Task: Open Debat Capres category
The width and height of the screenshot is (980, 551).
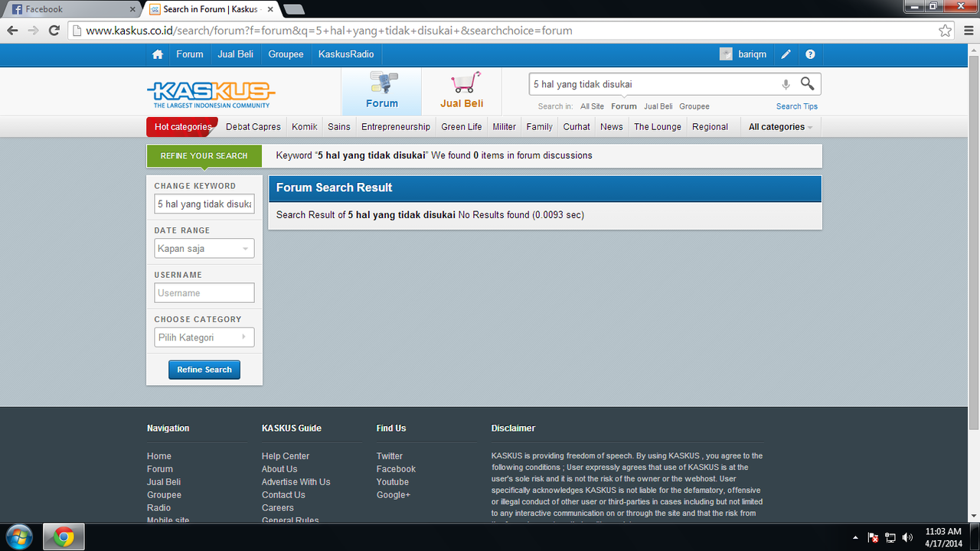Action: (253, 127)
